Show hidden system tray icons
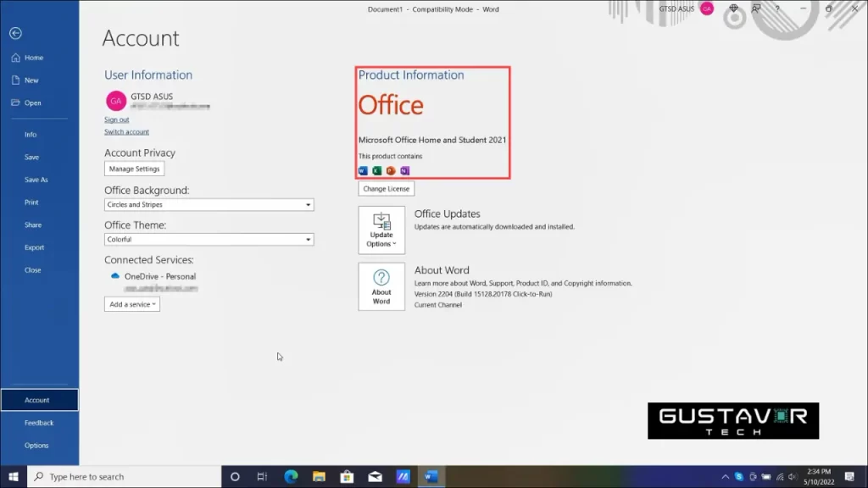The image size is (868, 488). pos(726,477)
